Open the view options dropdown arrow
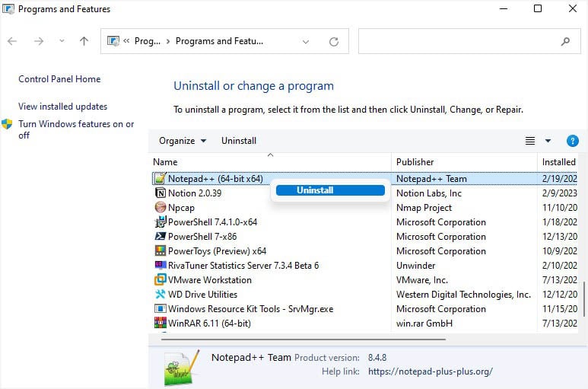Image resolution: width=588 pixels, height=389 pixels. click(x=548, y=141)
